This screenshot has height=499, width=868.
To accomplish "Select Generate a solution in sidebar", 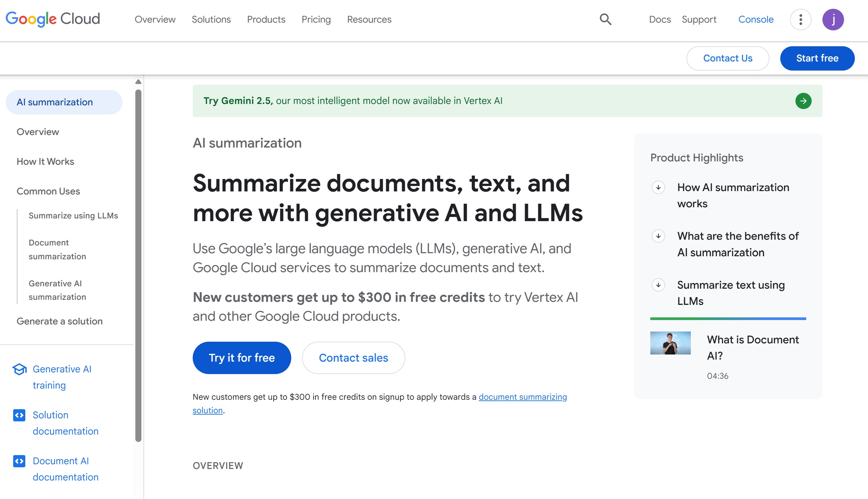I will (59, 321).
